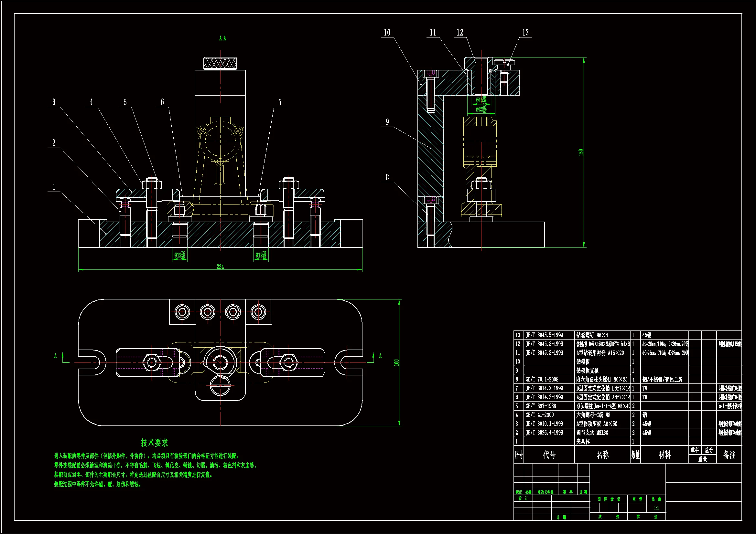Click the A-A section view label
The height and width of the screenshot is (534, 756).
click(222, 38)
